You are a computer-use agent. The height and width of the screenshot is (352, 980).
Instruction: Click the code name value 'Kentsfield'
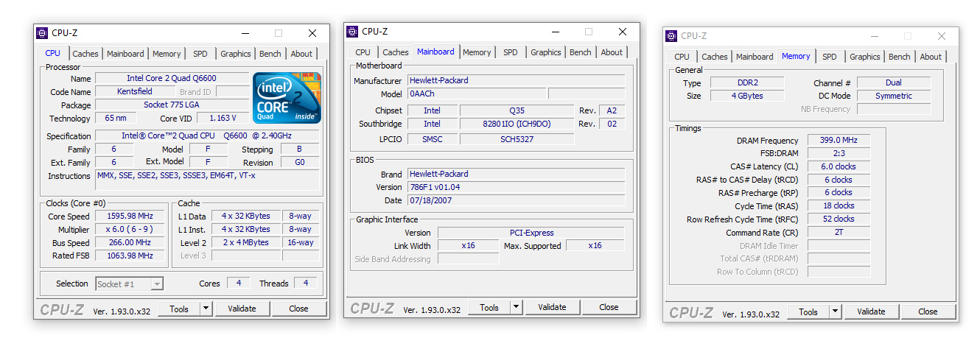click(135, 91)
